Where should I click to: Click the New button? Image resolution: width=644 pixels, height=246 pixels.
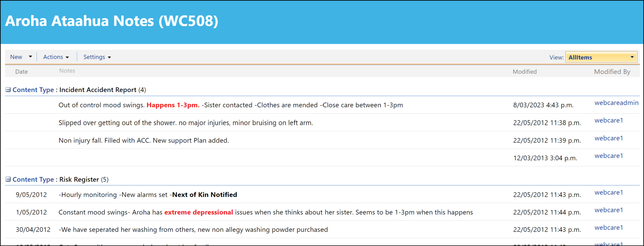pyautogui.click(x=16, y=57)
